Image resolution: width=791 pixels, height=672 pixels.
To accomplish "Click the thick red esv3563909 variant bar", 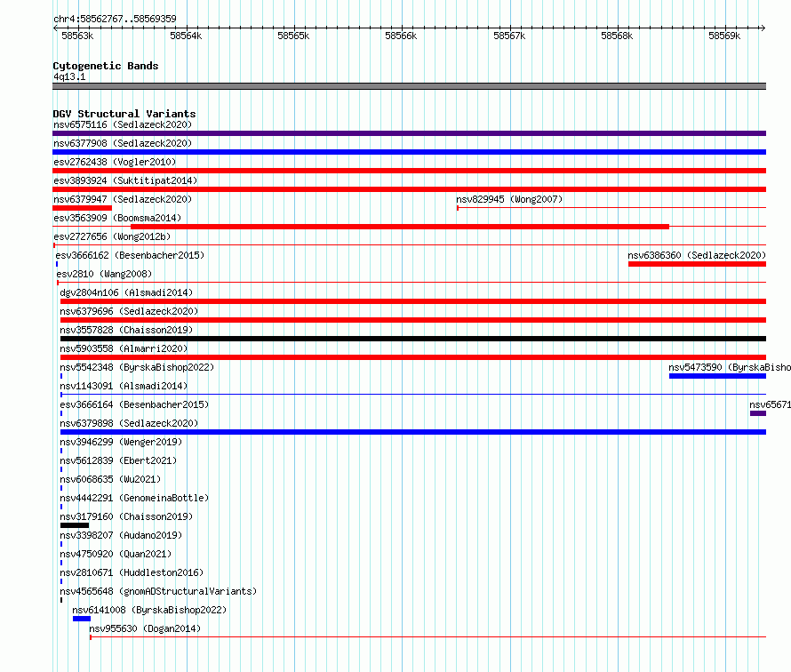I will tap(400, 227).
